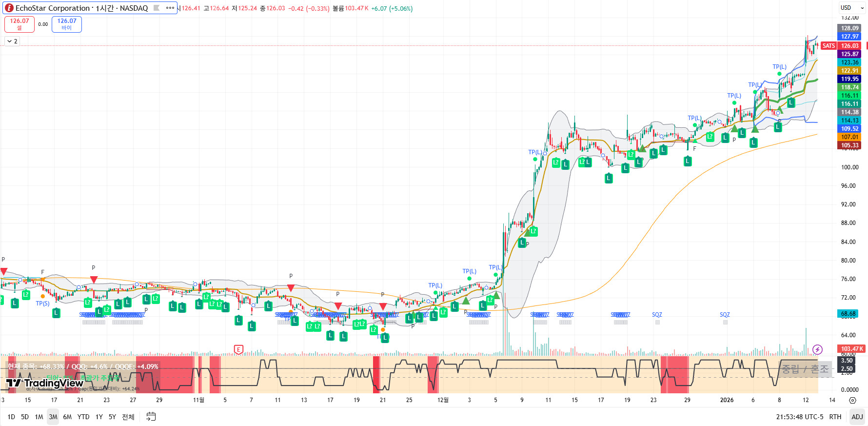Image resolution: width=868 pixels, height=426 pixels.
Task: Select the 전체 (all) date range
Action: pos(128,417)
